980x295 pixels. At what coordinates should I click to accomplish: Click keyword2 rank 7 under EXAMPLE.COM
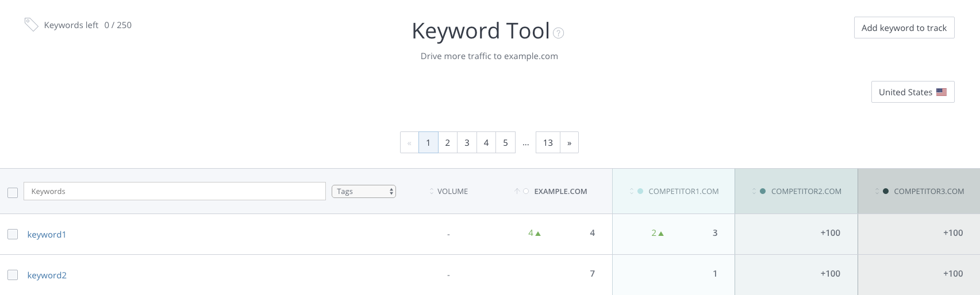click(x=593, y=274)
